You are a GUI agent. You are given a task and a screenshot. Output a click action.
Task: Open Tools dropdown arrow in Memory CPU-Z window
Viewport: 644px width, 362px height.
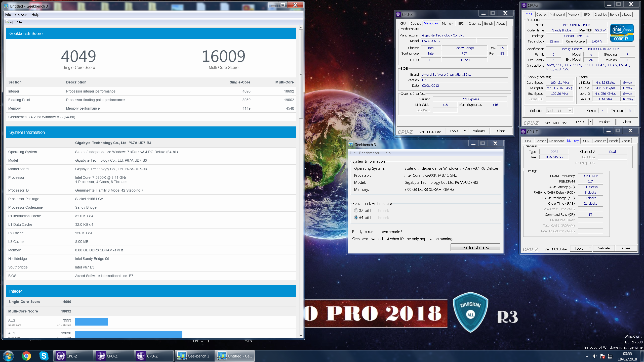(x=590, y=248)
